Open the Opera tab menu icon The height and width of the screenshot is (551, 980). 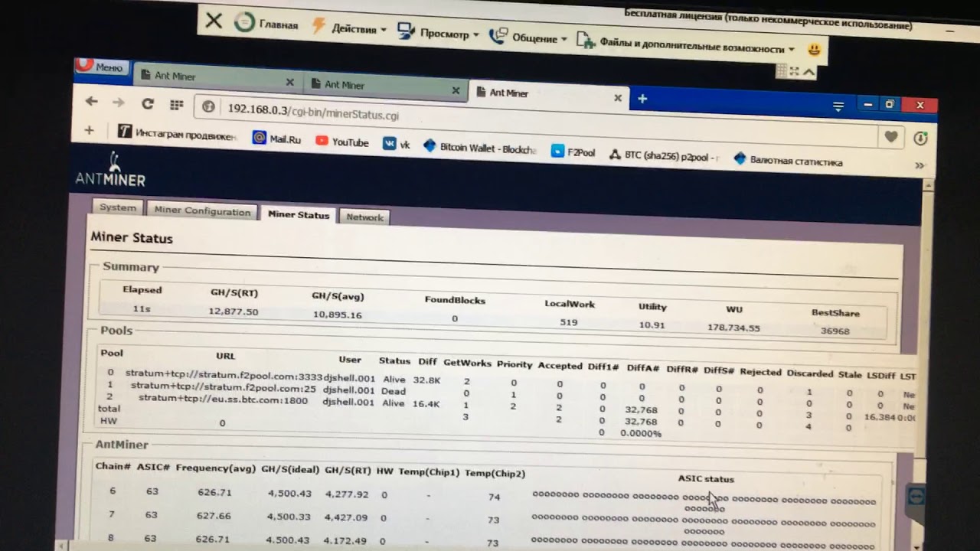click(838, 106)
